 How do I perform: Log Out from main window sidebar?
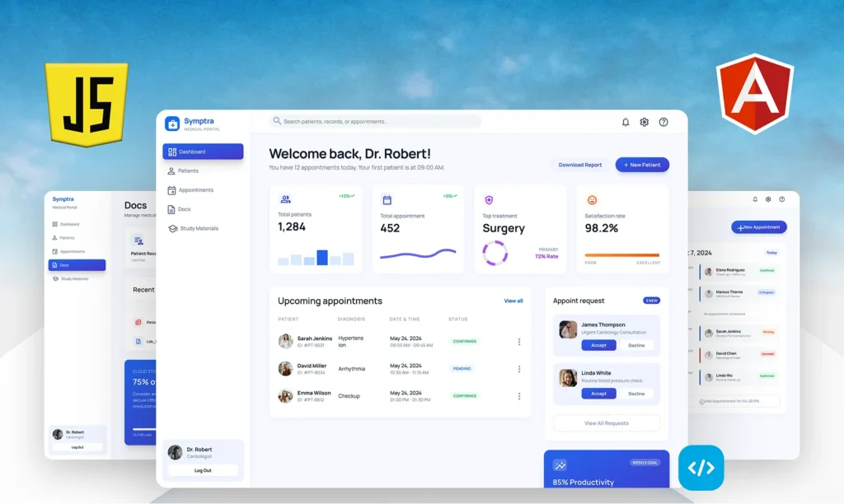point(203,470)
